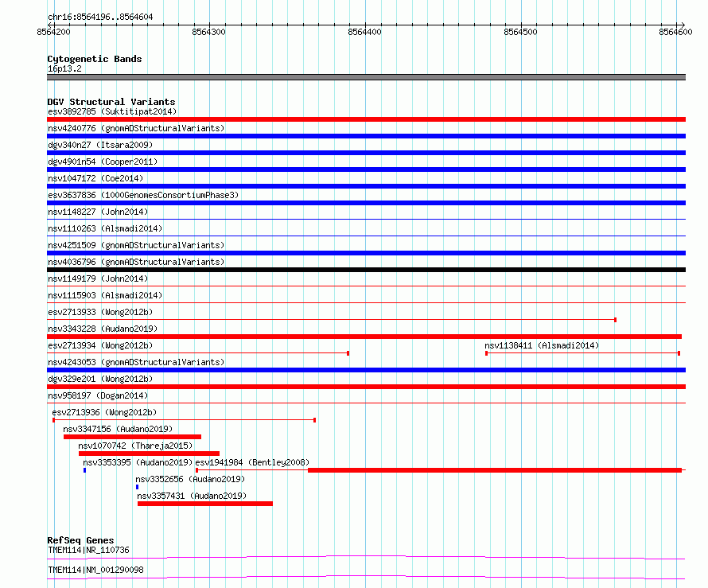This screenshot has height=588, width=708.
Task: Select dgv329e201 (Wong2012b) label
Action: [100, 379]
